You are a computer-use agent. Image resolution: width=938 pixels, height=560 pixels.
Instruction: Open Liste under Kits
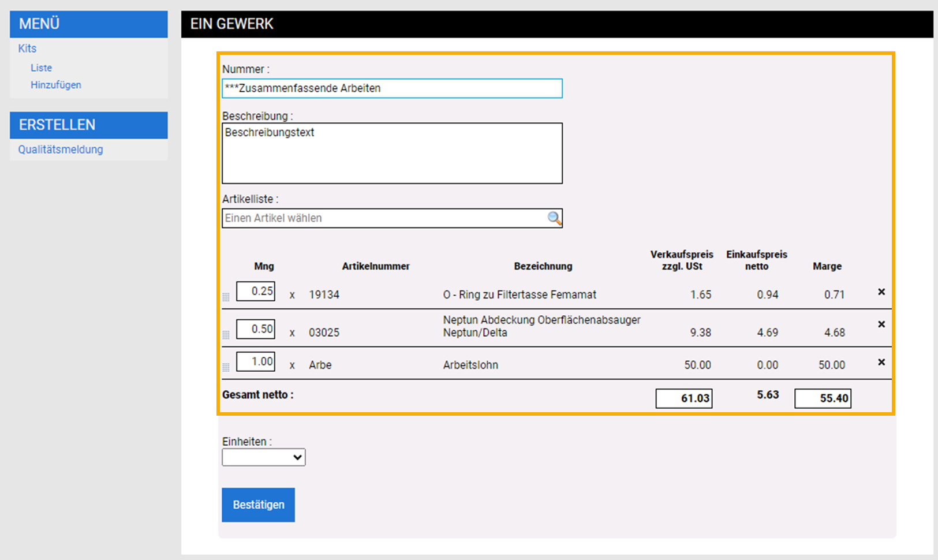(41, 68)
